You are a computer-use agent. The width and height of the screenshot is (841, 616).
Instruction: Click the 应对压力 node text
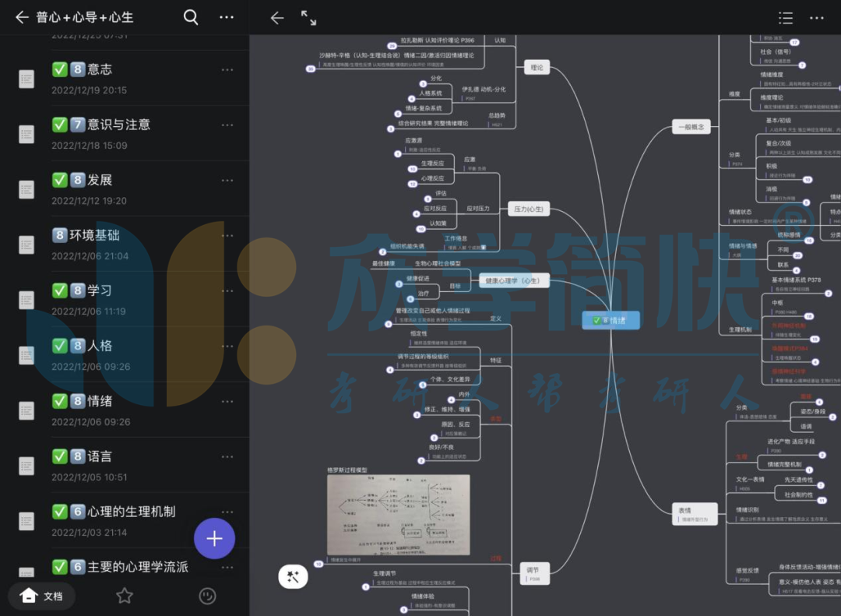[x=478, y=208]
